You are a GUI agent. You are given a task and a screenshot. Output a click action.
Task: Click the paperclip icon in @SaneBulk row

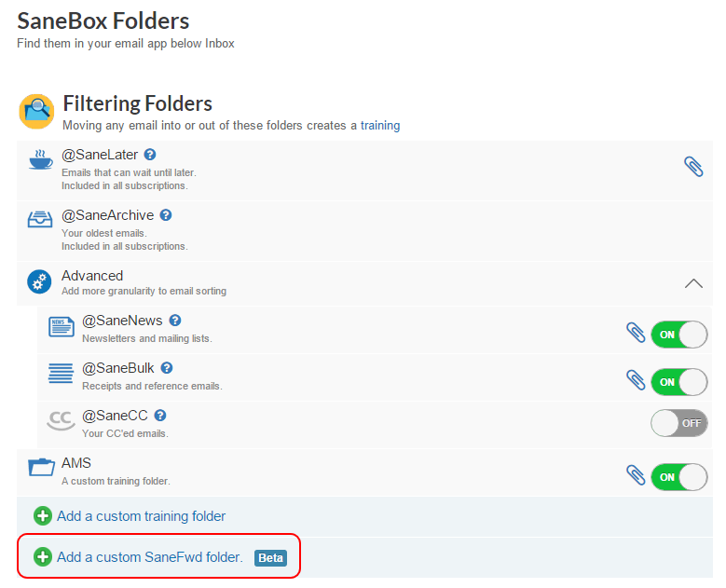[x=636, y=380]
